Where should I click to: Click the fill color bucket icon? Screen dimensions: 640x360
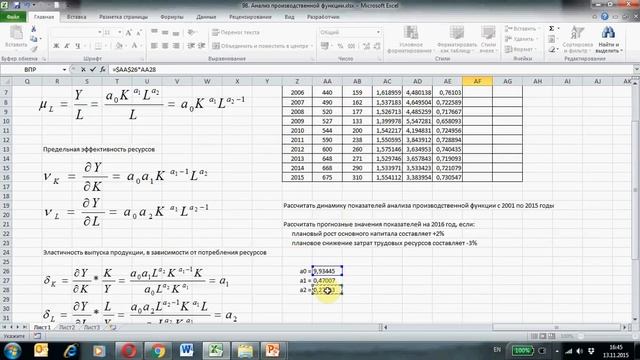point(119,46)
